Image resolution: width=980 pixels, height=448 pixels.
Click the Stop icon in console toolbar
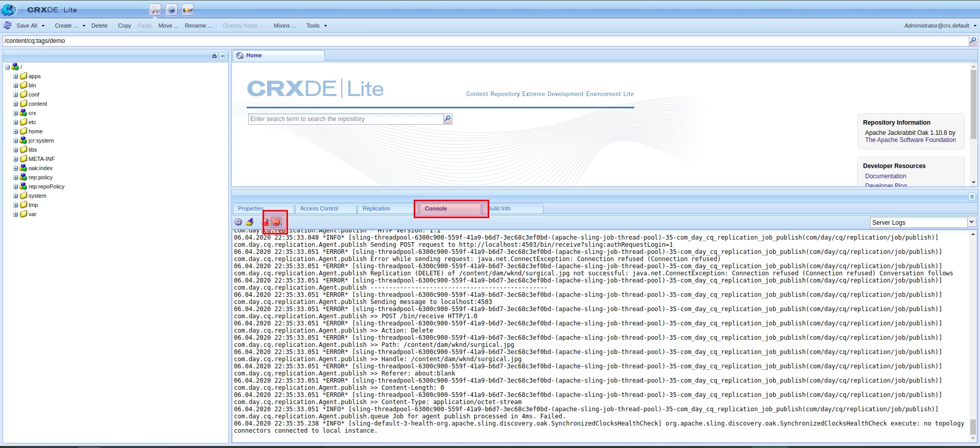276,222
